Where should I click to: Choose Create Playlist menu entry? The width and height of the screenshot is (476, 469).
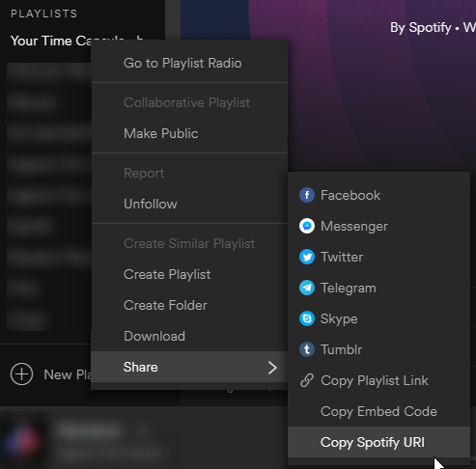189,274
